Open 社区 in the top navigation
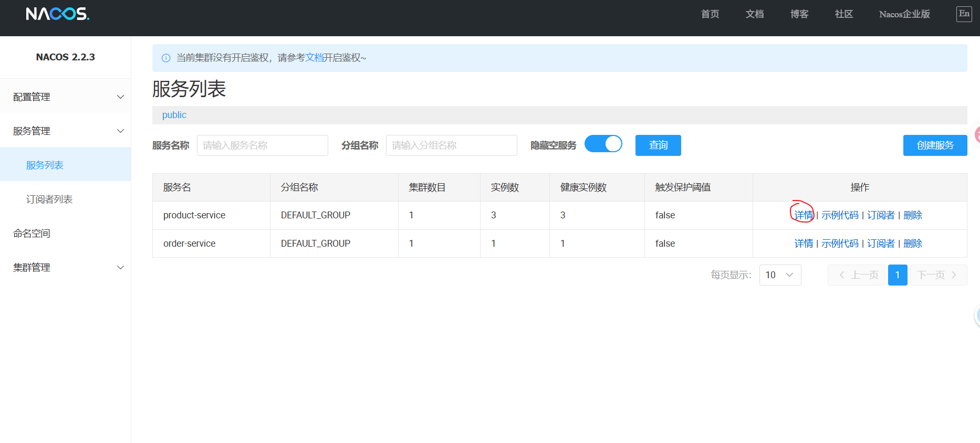This screenshot has width=980, height=443. pos(844,14)
